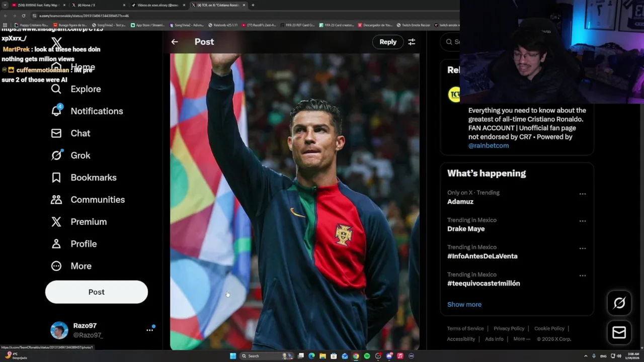
Task: Open options for #InfoAntesDeLaVenta trend
Action: point(583,248)
